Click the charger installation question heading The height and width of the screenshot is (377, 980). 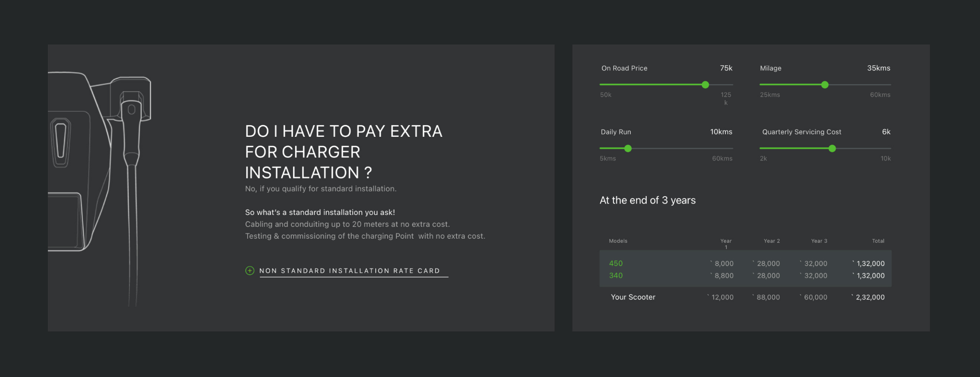[x=343, y=152]
